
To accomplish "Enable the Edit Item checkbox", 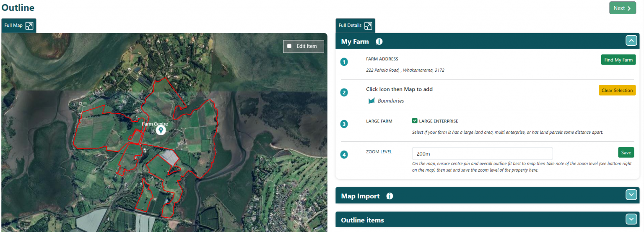I will (x=289, y=46).
